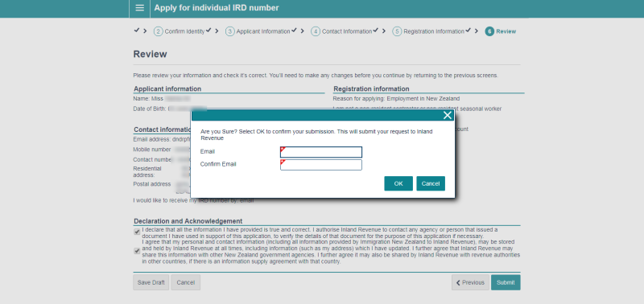This screenshot has height=304, width=644.
Task: Click the first completed step checkmark
Action: pyautogui.click(x=136, y=31)
